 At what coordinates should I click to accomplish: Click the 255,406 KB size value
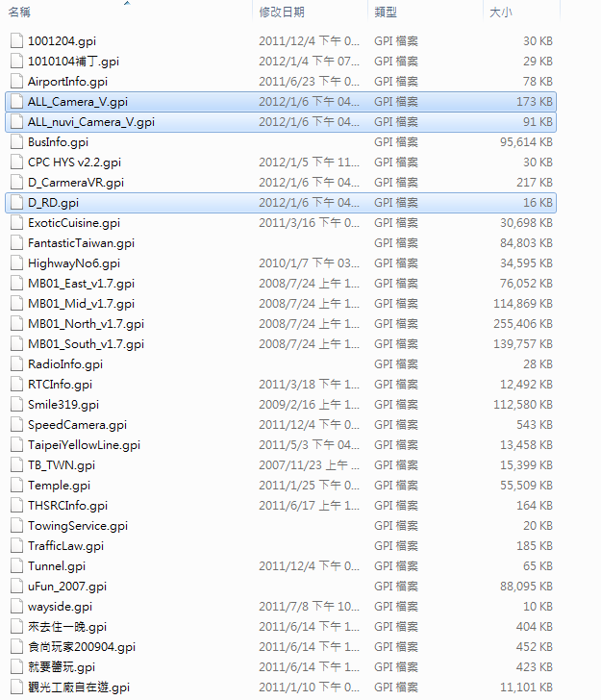point(523,324)
